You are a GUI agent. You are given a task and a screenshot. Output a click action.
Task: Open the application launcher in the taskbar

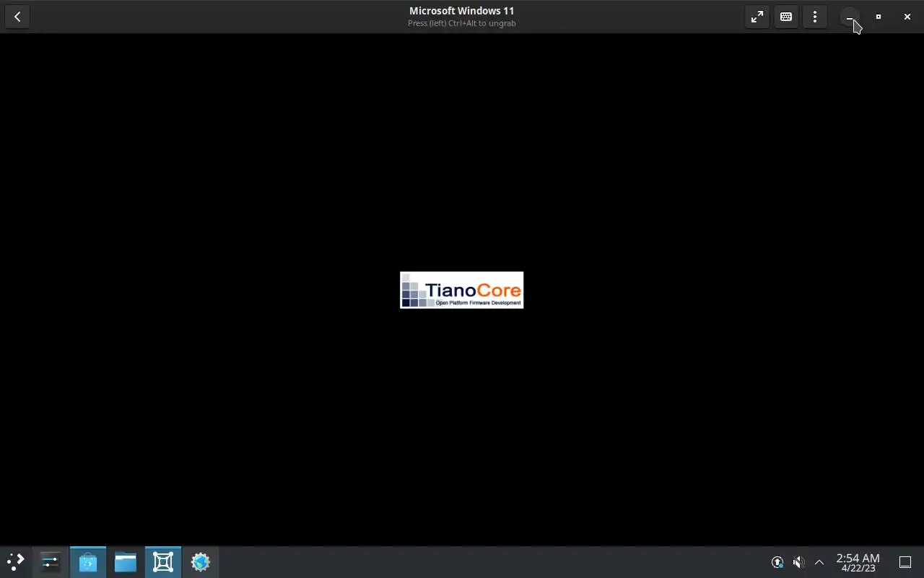tap(15, 561)
